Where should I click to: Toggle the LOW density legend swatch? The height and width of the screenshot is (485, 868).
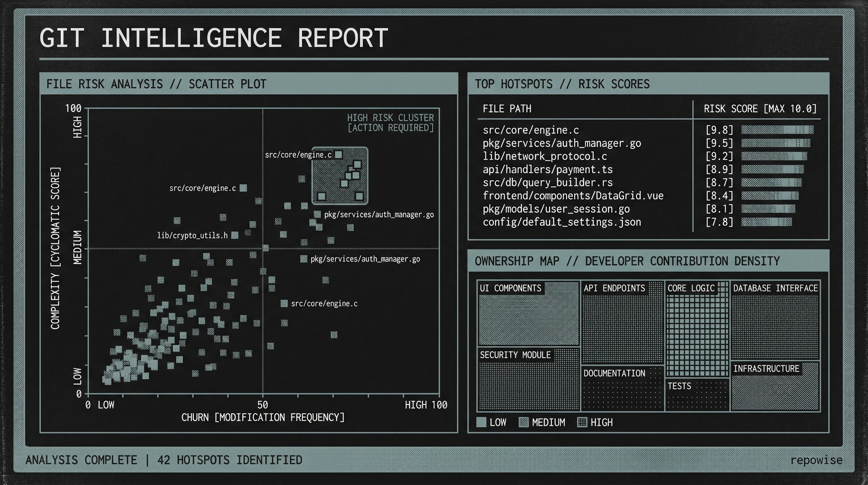[x=481, y=422]
